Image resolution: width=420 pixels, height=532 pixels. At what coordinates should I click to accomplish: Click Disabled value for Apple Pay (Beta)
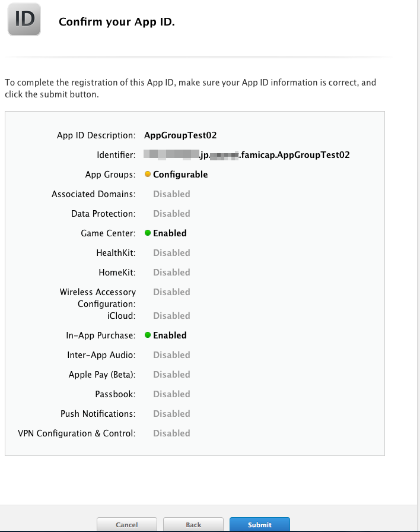tap(171, 375)
